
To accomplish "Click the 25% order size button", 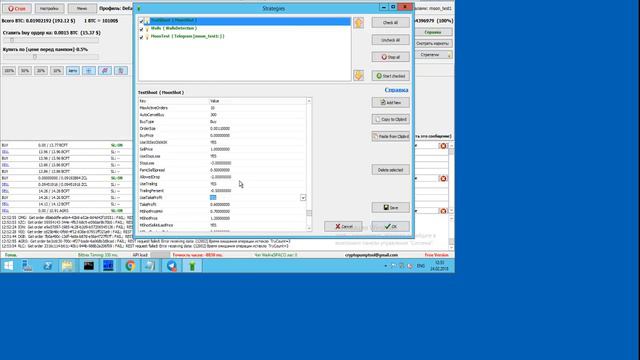I will pos(41,71).
